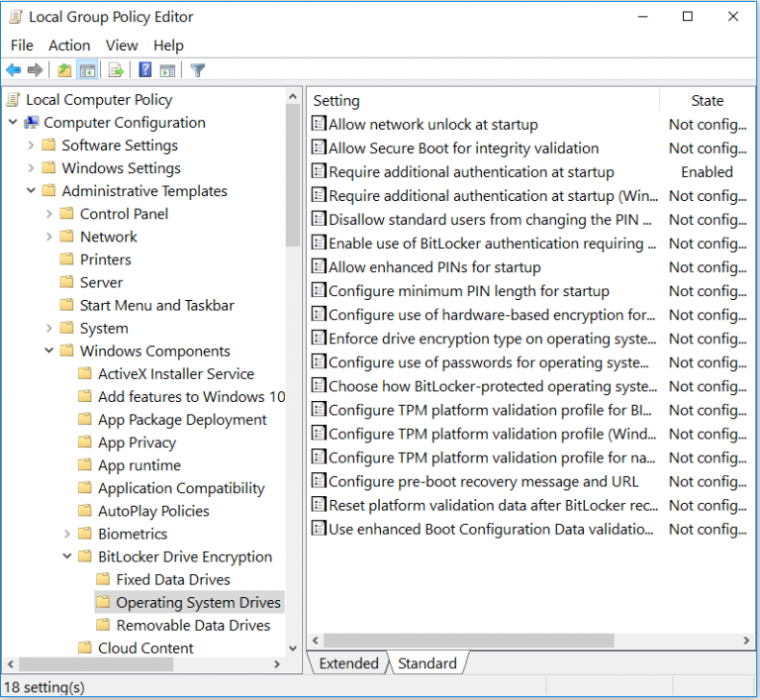Expand the Control Panel node
This screenshot has height=700, width=760.
pyautogui.click(x=48, y=214)
